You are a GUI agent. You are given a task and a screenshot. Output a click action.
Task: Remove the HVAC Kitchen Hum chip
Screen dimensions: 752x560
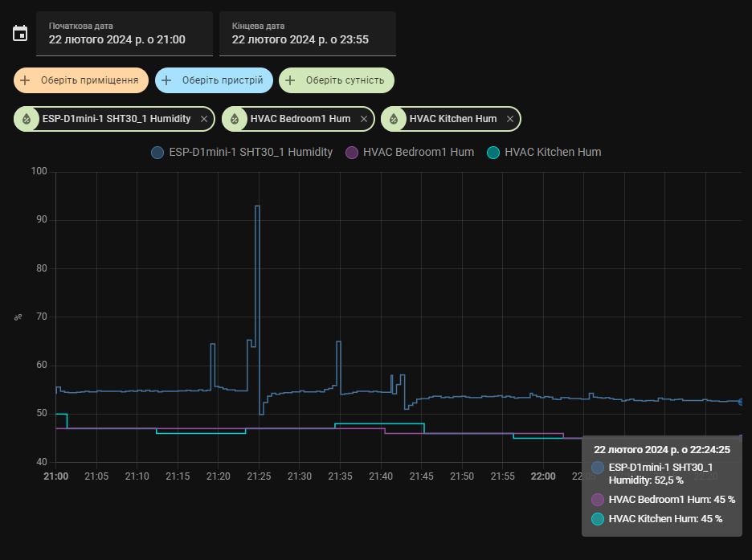510,119
